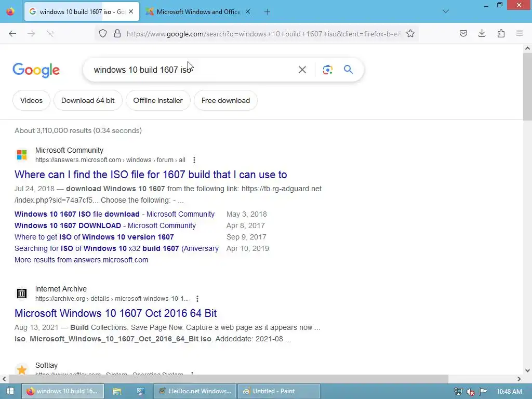
Task: Clear the search box with X
Action: 302,70
